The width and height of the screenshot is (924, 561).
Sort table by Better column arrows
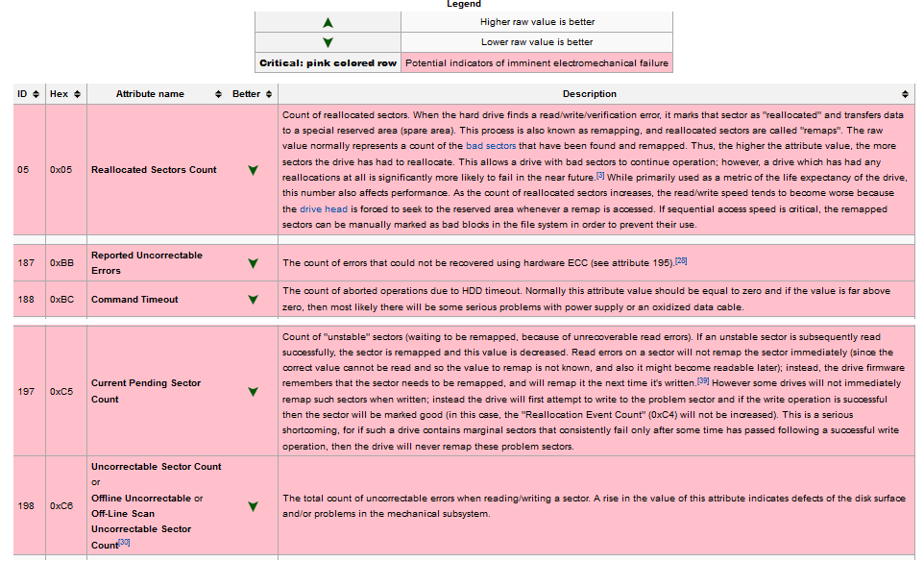pyautogui.click(x=269, y=94)
